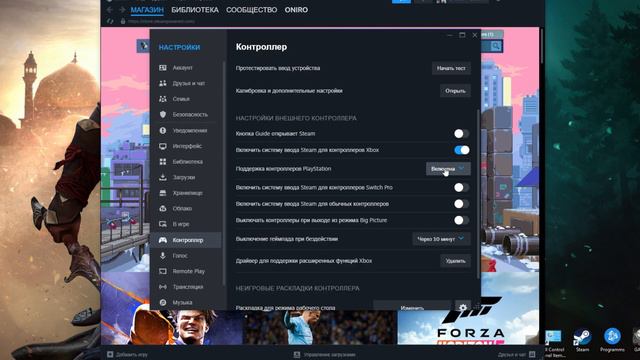Open the Библиотека settings section in sidebar

click(x=186, y=162)
